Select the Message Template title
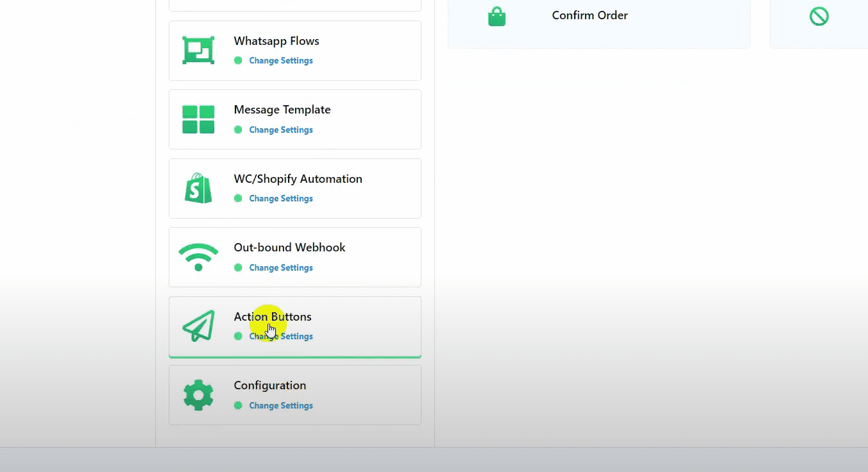 click(x=282, y=110)
